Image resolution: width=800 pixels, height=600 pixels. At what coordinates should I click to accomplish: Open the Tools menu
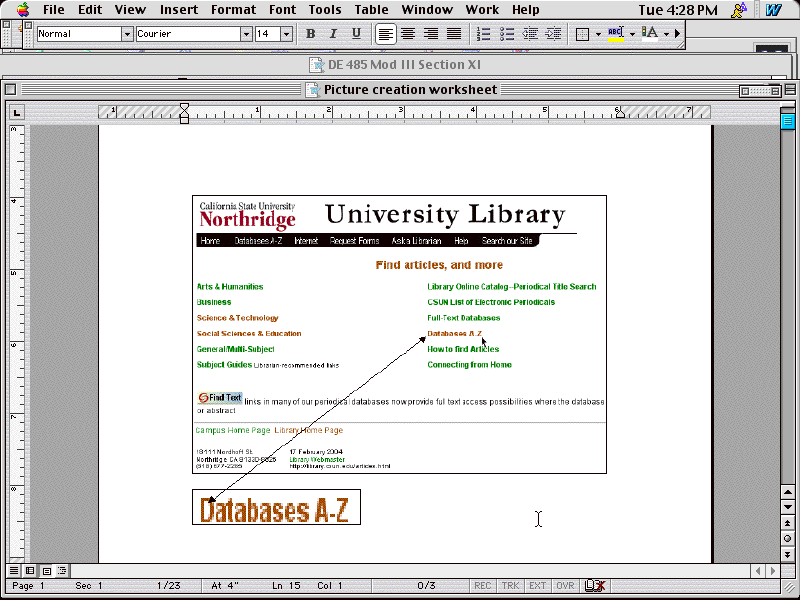(x=324, y=10)
